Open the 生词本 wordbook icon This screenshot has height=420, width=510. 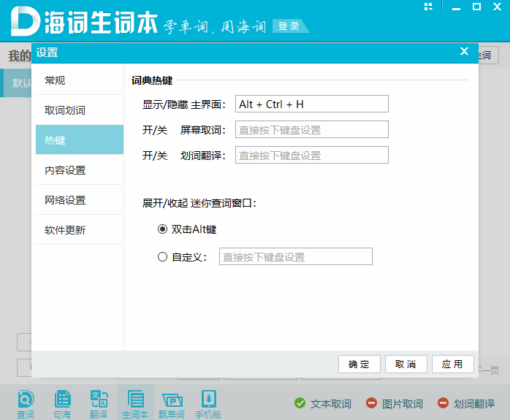135,403
